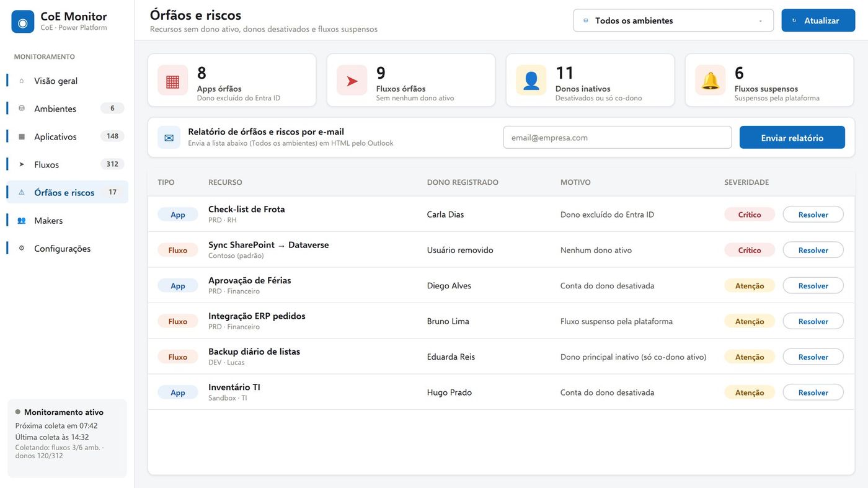This screenshot has width=868, height=488.
Task: Click the Recurso column header
Action: [x=225, y=182]
